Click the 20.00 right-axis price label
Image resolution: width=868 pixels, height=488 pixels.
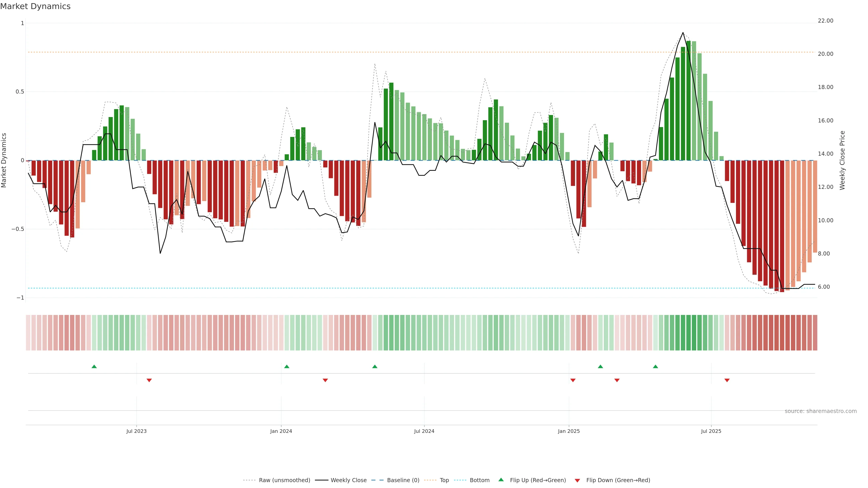point(826,54)
